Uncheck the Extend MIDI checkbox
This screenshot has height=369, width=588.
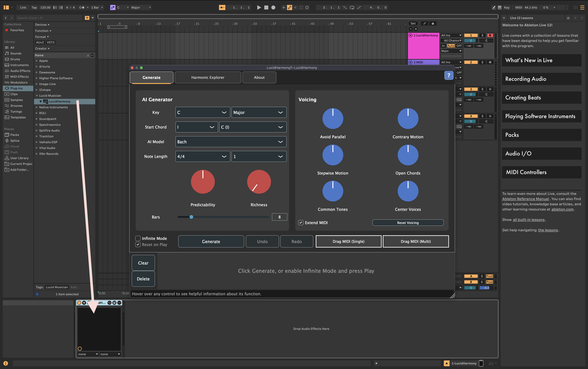[x=301, y=222]
